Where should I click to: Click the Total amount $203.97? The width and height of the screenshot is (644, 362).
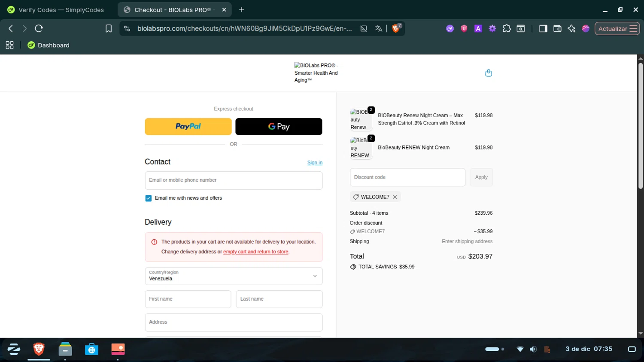click(480, 256)
